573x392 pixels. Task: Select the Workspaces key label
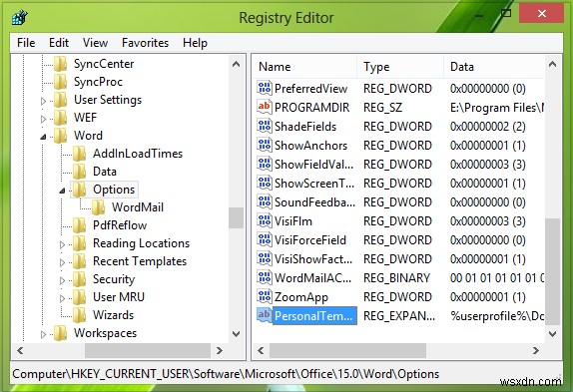[x=105, y=333]
